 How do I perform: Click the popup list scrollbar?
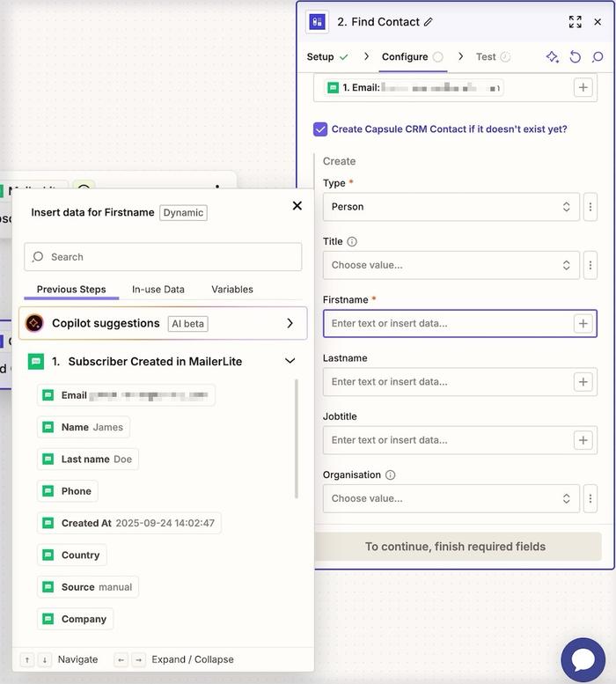click(x=297, y=438)
